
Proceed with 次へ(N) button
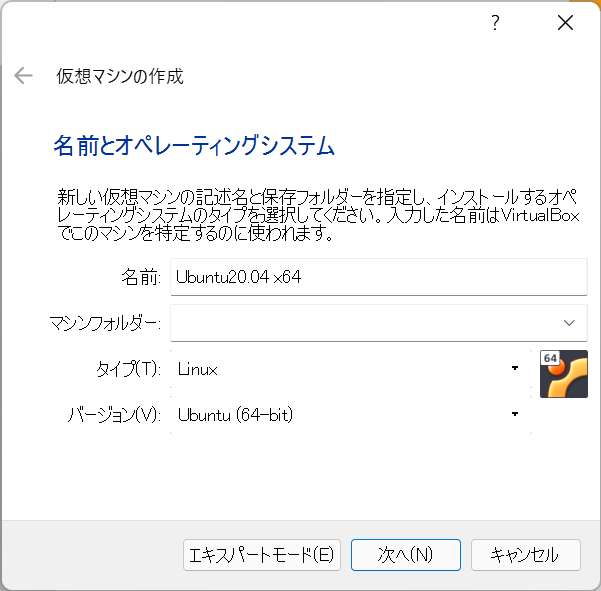(406, 555)
